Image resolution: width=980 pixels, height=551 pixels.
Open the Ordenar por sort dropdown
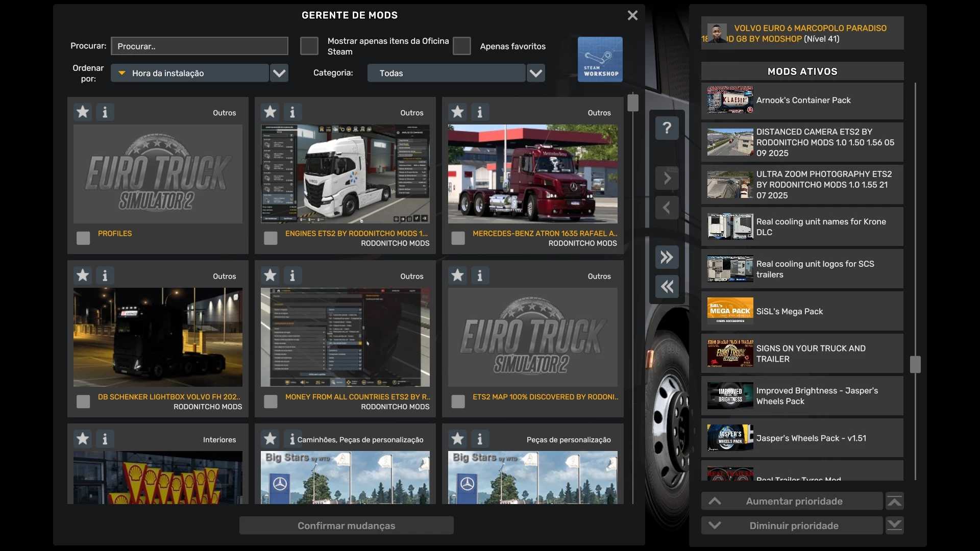click(x=279, y=73)
